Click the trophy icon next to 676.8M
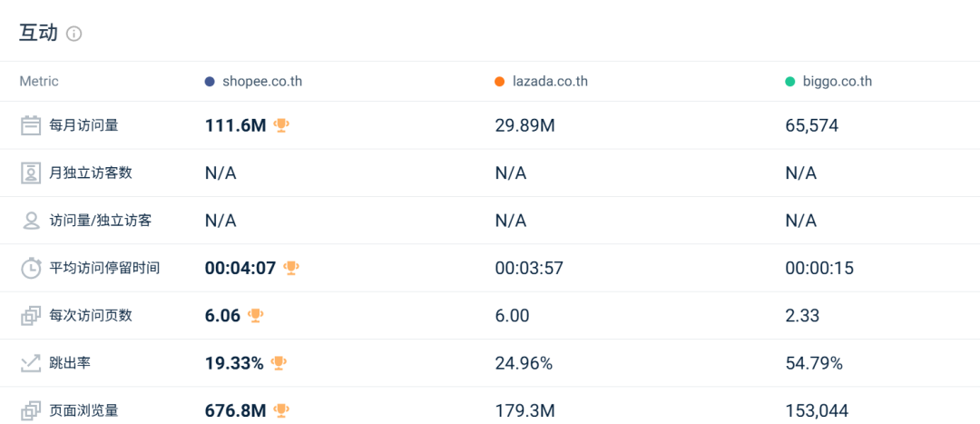The image size is (980, 424). 281,411
